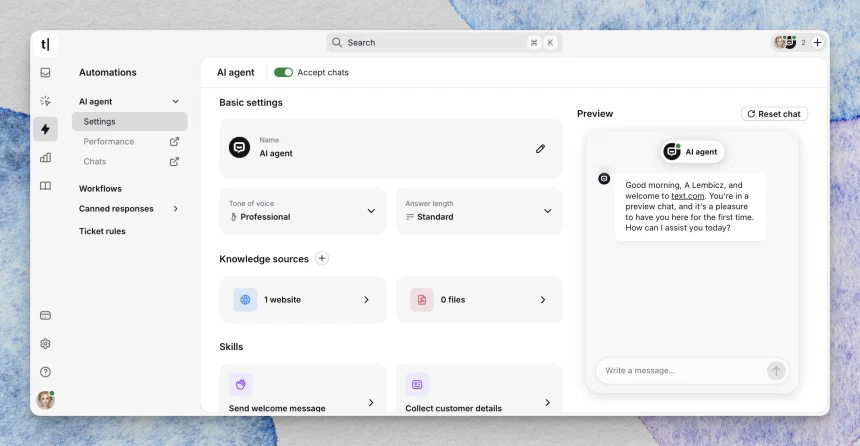
Task: Follow the text.com link in preview message
Action: [688, 196]
